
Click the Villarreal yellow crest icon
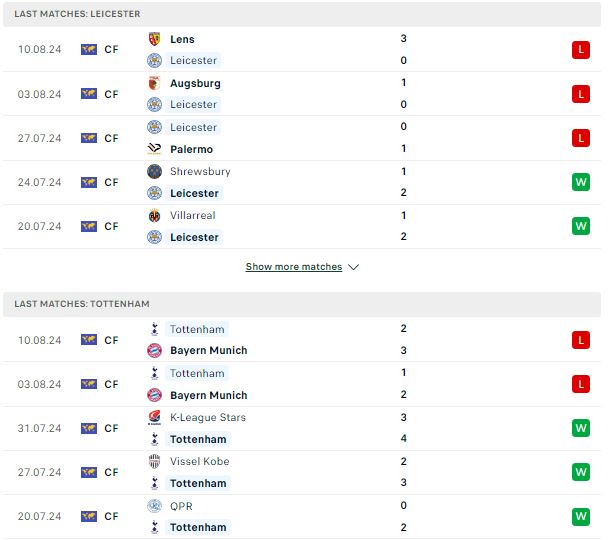(155, 215)
